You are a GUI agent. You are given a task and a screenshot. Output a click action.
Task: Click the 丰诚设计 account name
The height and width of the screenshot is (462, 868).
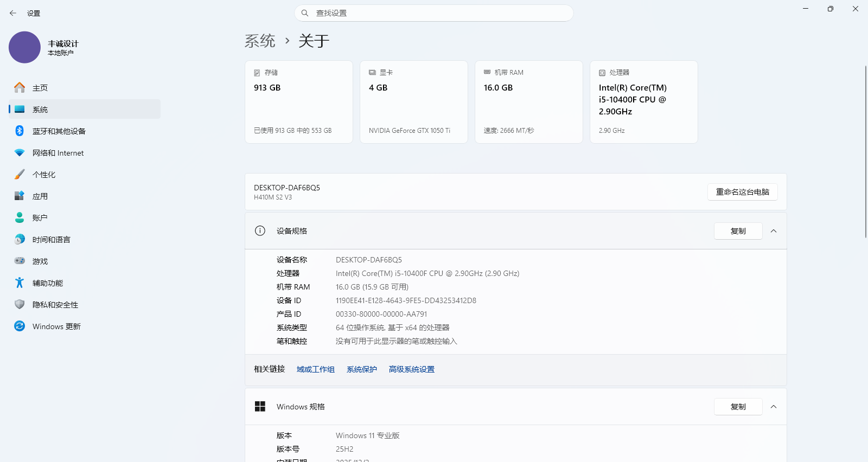63,43
